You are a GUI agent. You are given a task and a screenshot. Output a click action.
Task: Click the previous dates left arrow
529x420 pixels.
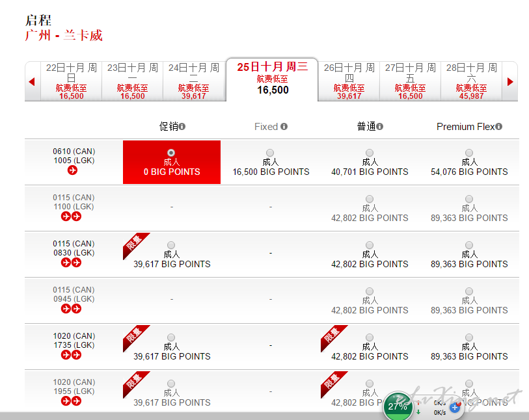click(32, 81)
